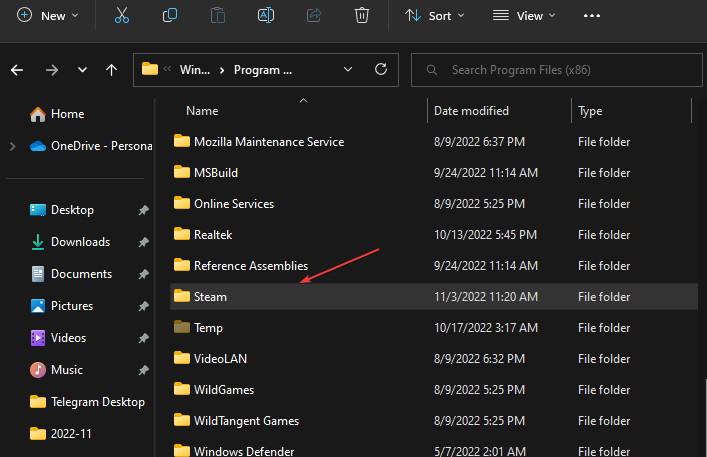Click the pin icon beside Music
Screen dimensions: 707x457
(x=143, y=370)
